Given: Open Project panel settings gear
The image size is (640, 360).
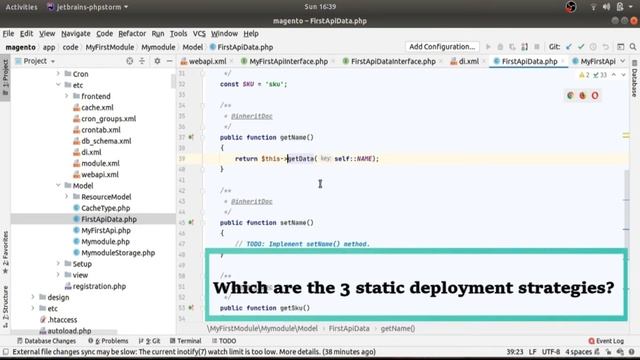Looking at the screenshot, I should [157, 61].
